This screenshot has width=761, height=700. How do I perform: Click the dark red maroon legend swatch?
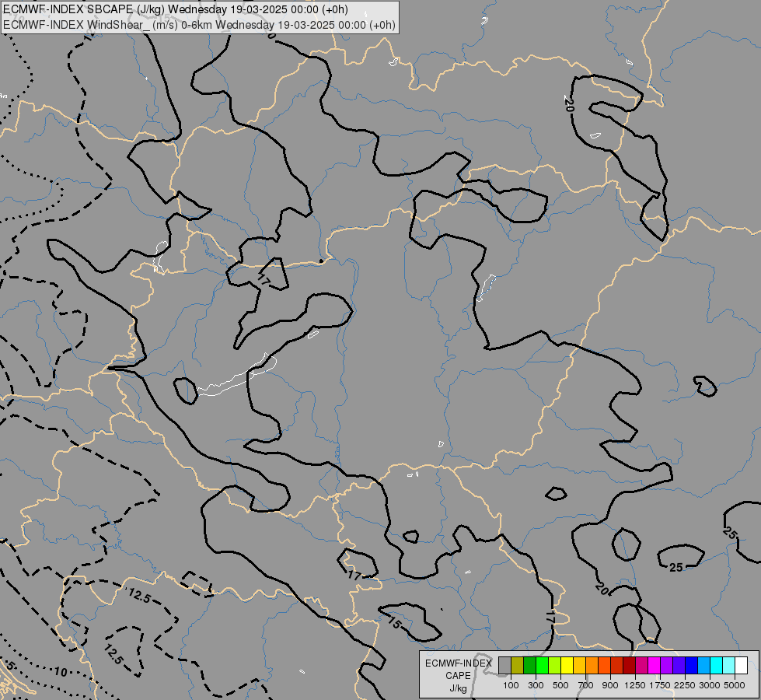tap(629, 666)
